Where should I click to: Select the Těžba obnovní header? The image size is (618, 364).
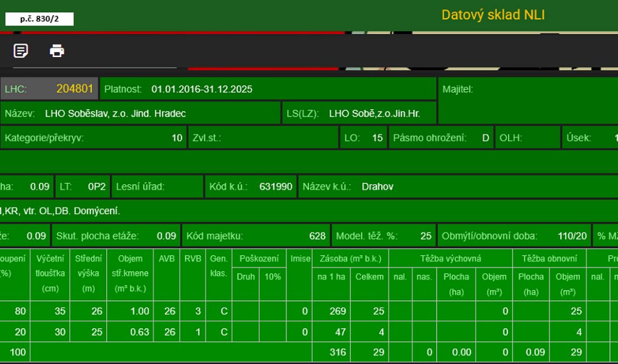point(549,258)
